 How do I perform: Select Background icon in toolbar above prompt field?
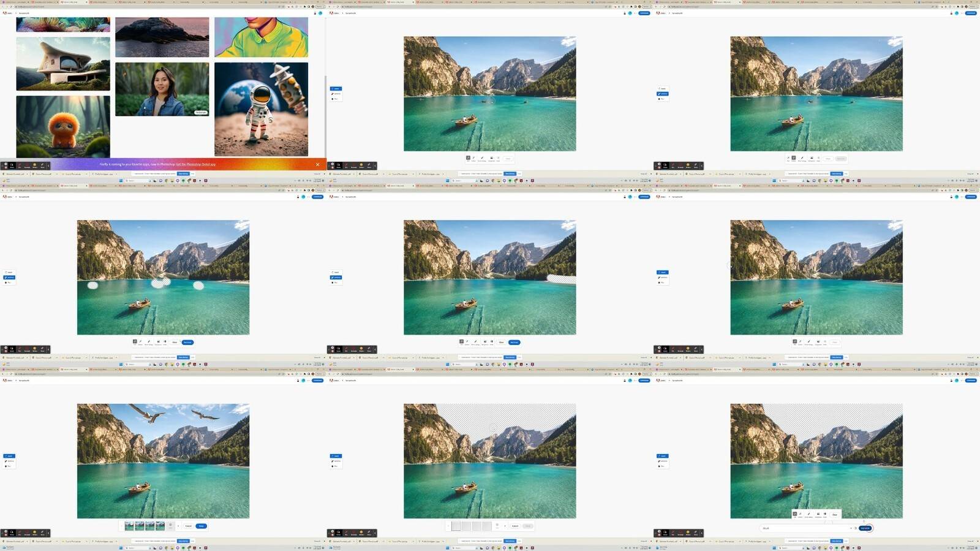[818, 515]
